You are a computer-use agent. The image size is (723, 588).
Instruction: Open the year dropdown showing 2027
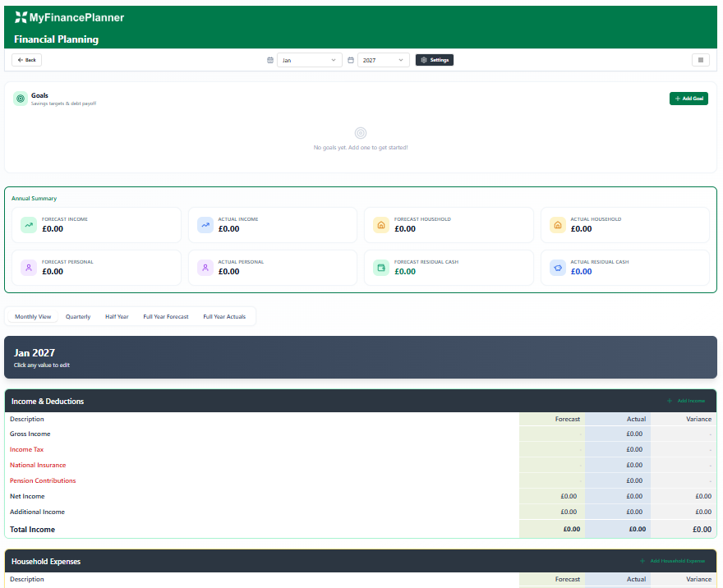pos(383,60)
